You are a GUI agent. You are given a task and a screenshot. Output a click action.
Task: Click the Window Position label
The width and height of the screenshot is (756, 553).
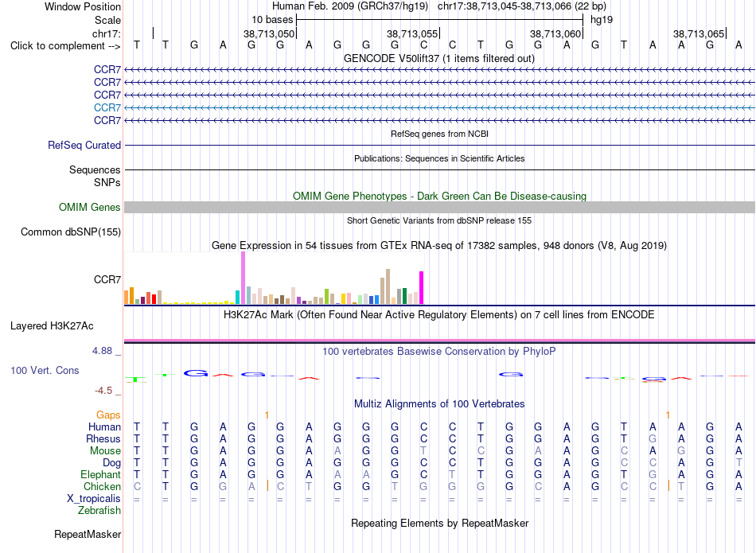[83, 6]
